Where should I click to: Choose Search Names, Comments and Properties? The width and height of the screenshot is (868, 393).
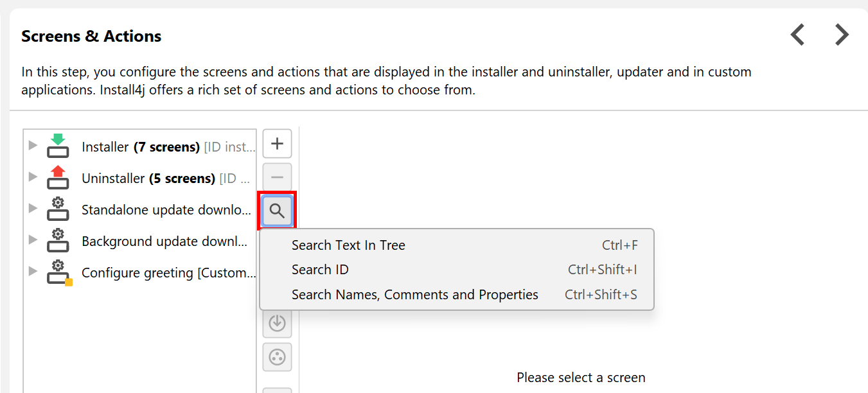[x=414, y=295]
